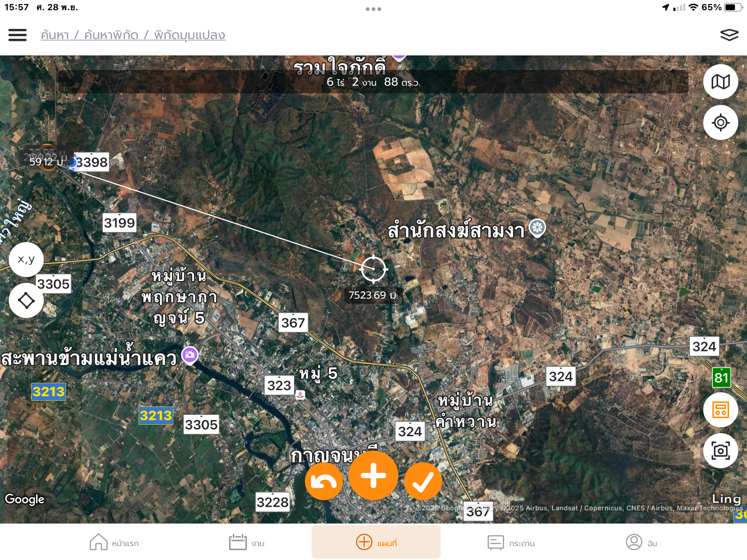The height and width of the screenshot is (560, 747).
Task: Switch map type with folded map button
Action: [x=720, y=82]
